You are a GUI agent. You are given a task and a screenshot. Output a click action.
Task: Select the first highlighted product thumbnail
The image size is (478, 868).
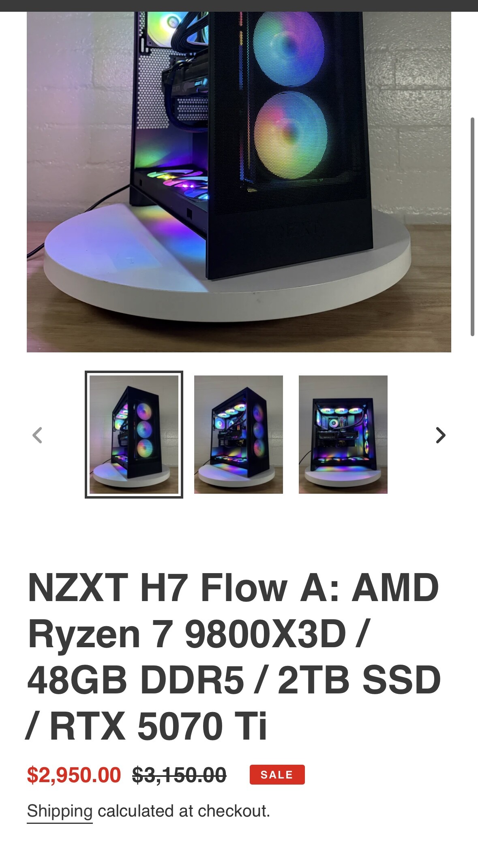tap(134, 435)
